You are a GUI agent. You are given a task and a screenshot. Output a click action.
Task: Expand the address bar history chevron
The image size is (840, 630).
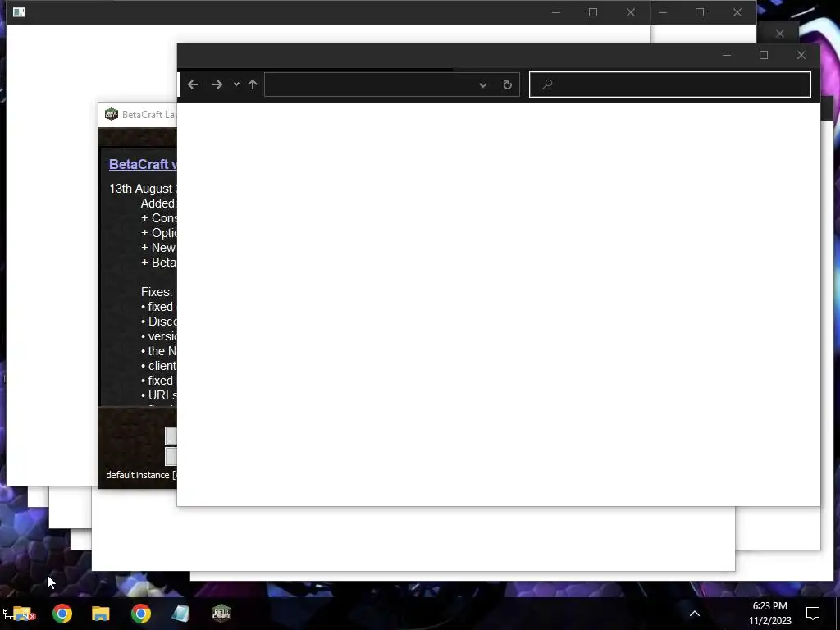point(482,85)
